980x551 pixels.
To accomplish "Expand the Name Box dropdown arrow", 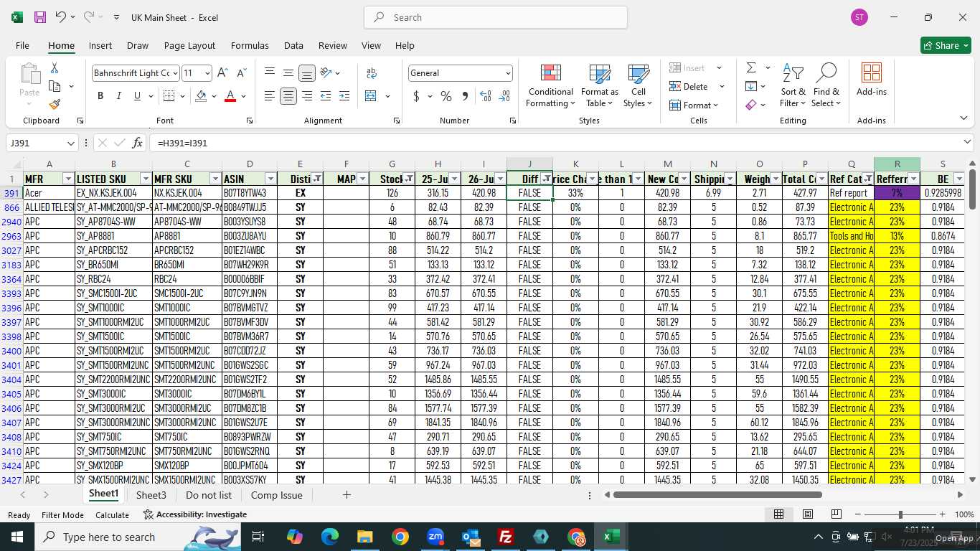I will click(x=70, y=143).
